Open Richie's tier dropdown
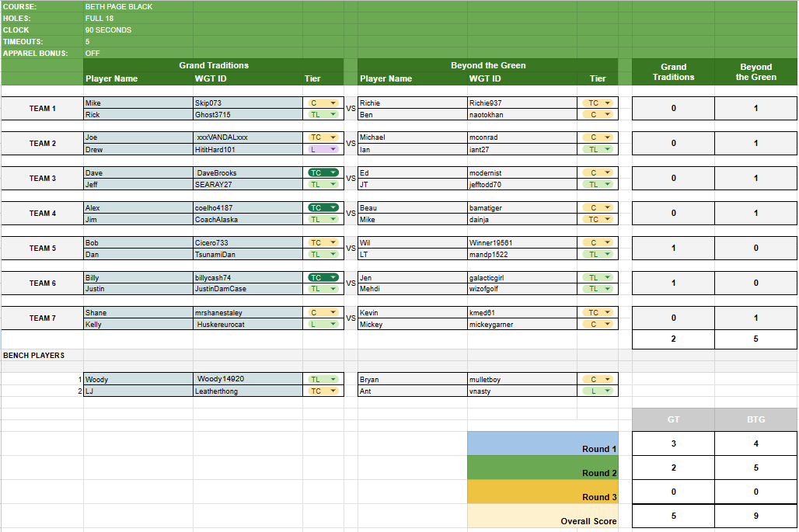Screen dimensions: 799x532 click(x=607, y=103)
